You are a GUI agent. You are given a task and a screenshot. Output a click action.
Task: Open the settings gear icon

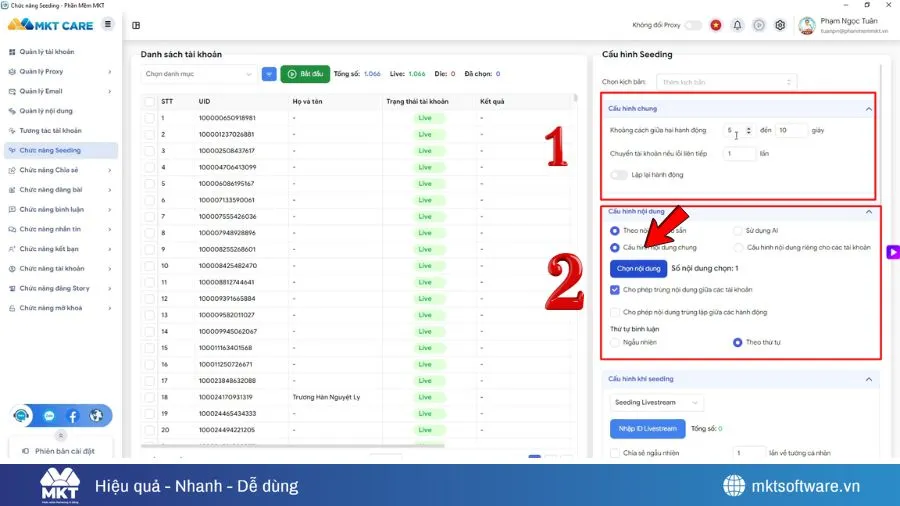pyautogui.click(x=780, y=25)
